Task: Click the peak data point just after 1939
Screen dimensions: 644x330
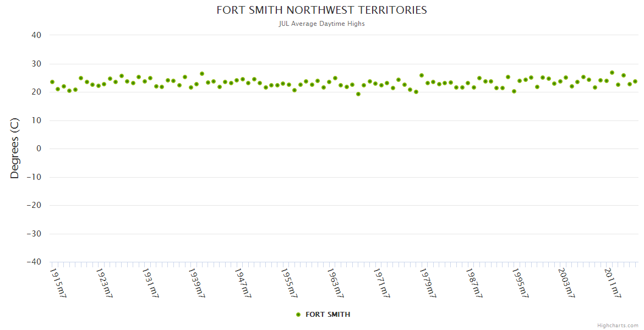Action: (202, 74)
